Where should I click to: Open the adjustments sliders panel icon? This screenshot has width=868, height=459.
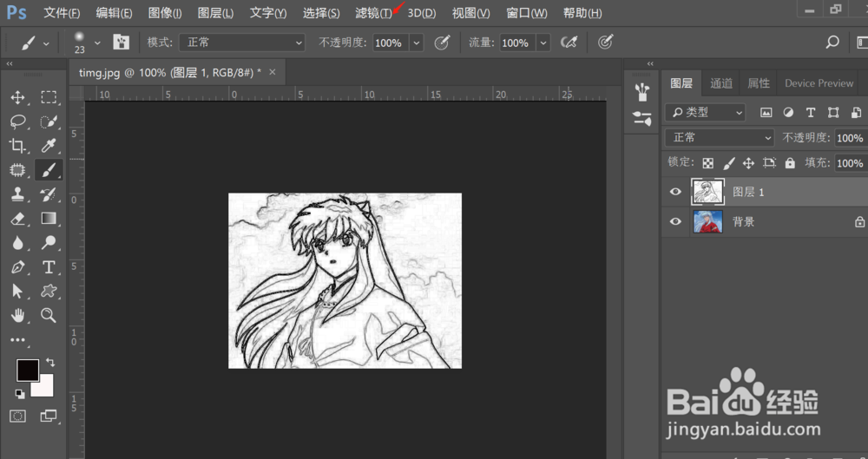tap(642, 118)
